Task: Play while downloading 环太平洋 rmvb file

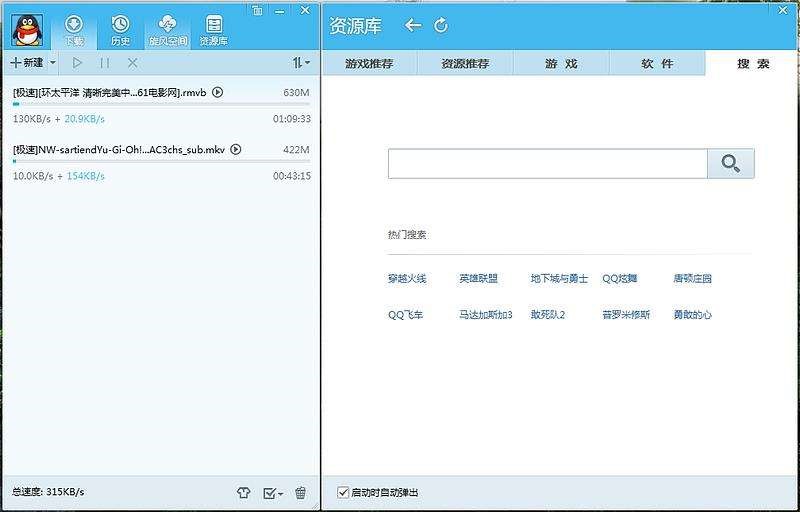Action: coord(218,92)
